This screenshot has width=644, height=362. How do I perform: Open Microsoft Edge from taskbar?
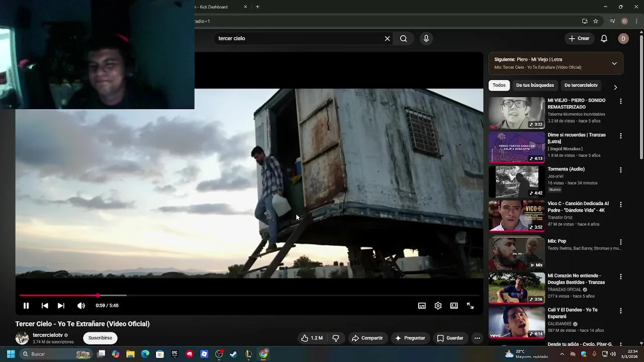tap(145, 354)
